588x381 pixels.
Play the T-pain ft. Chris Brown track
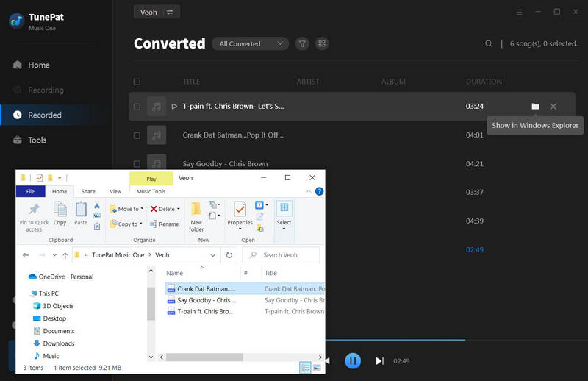(174, 107)
